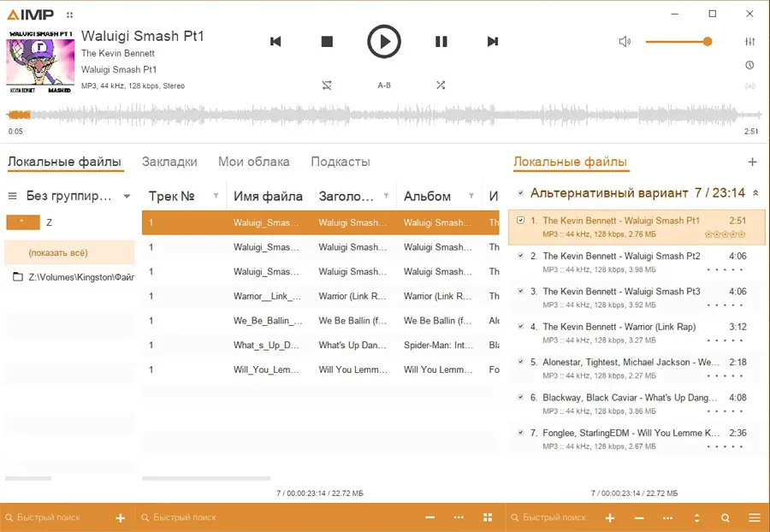Open the Подкасты tab
Image resolution: width=770 pixels, height=532 pixels.
[340, 162]
